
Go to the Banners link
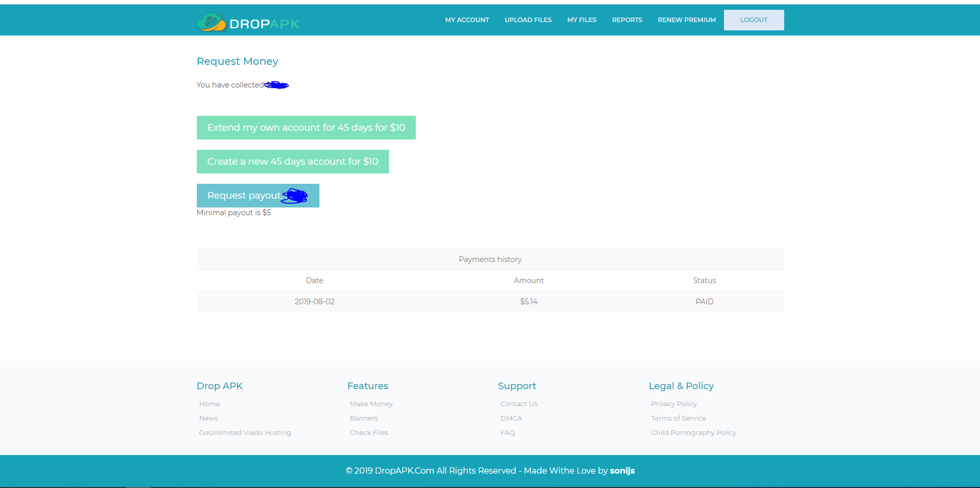click(x=364, y=419)
